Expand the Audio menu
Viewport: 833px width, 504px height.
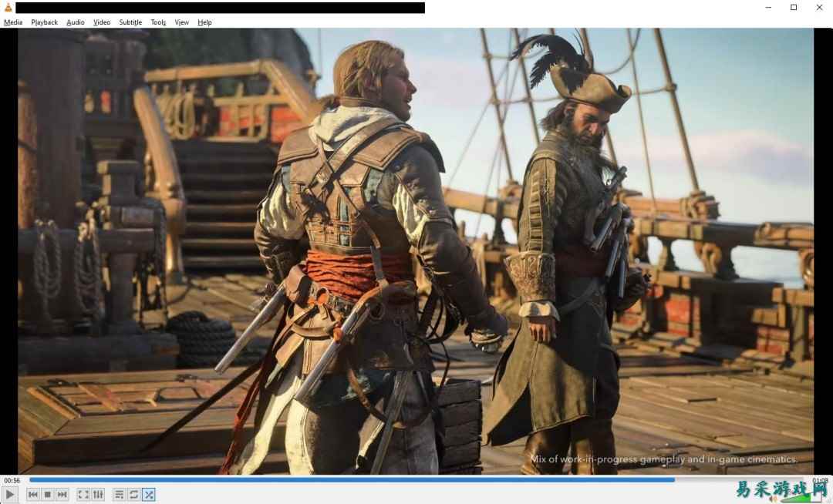point(76,22)
